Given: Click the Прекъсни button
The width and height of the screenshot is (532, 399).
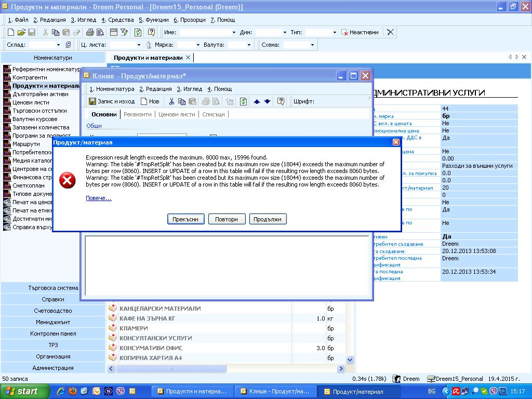Looking at the screenshot, I should point(185,219).
